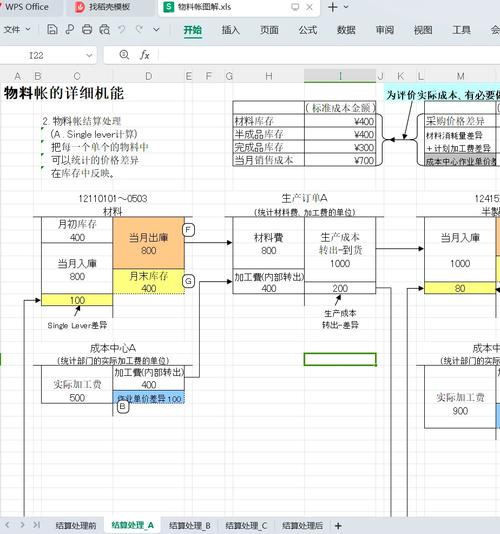Select column C header
The image size is (500, 534).
pos(77,76)
